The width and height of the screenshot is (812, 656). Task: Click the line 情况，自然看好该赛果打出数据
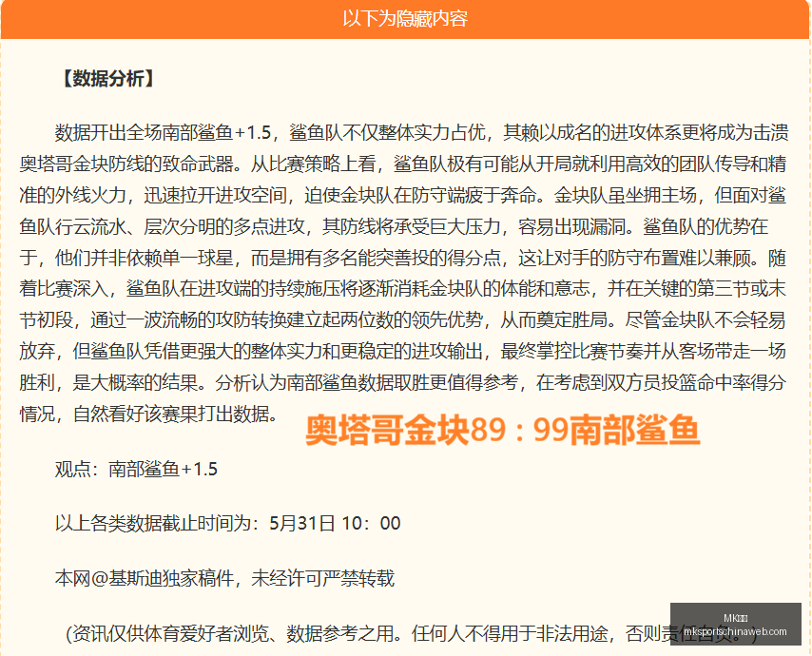pyautogui.click(x=149, y=414)
